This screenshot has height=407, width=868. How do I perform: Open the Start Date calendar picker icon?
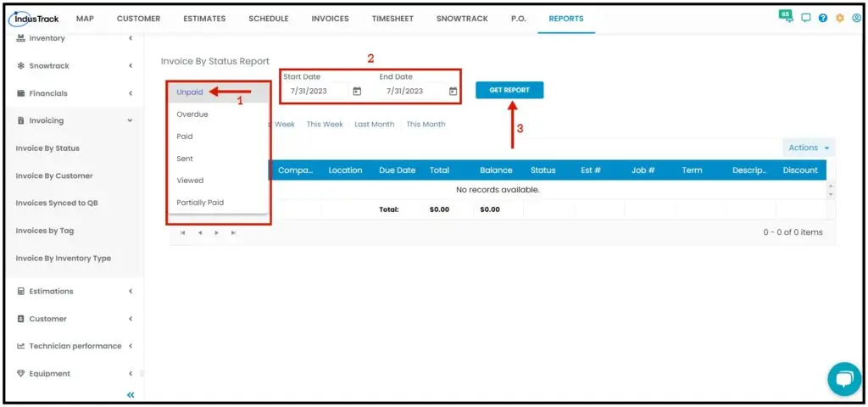click(357, 92)
